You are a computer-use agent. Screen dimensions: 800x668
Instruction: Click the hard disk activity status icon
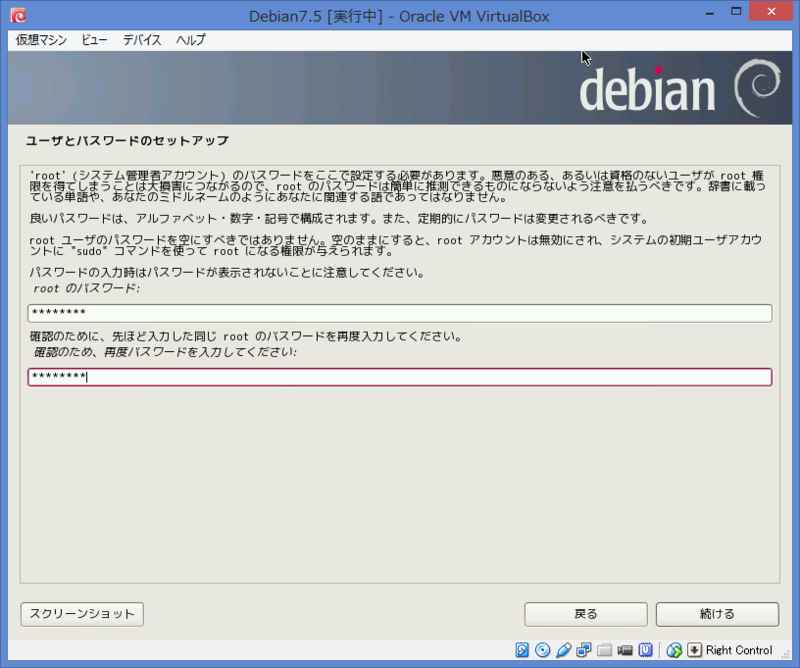(521, 650)
